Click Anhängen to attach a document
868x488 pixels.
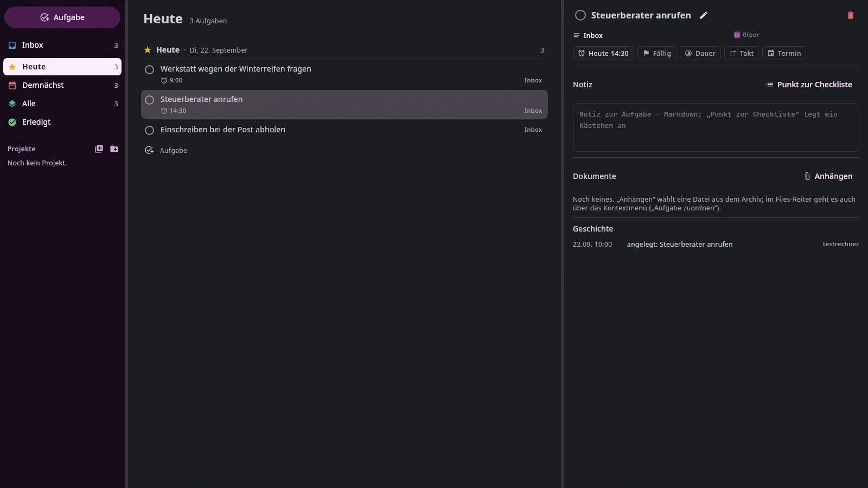828,176
